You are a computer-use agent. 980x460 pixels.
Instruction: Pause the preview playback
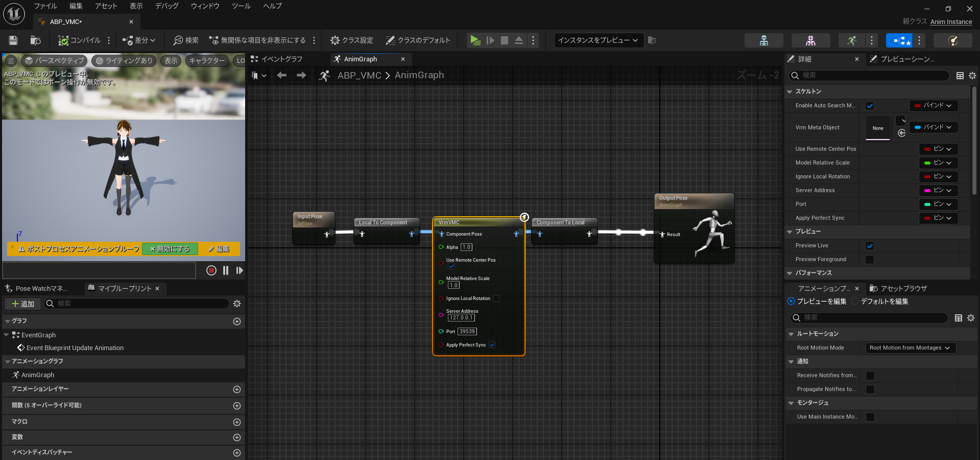pyautogui.click(x=226, y=270)
